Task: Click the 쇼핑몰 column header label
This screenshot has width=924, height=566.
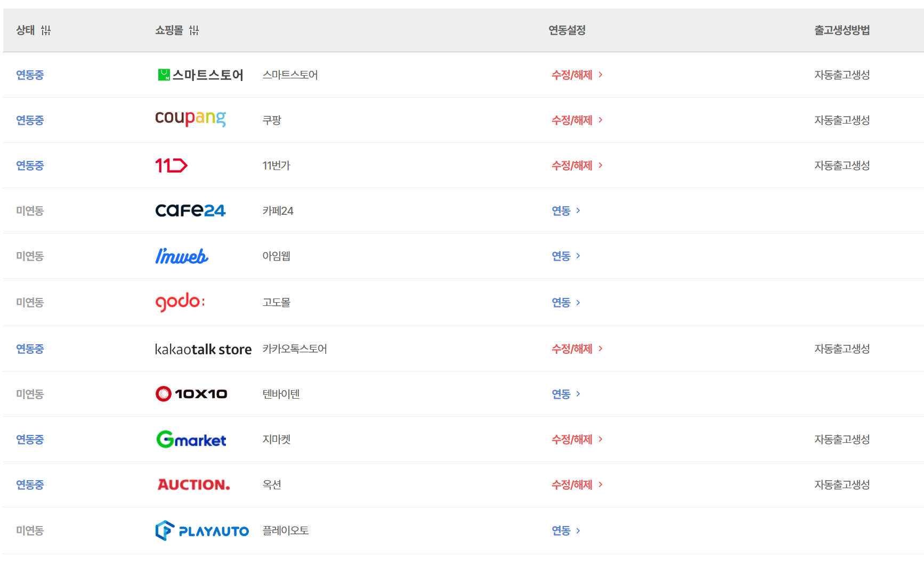Action: (x=169, y=30)
